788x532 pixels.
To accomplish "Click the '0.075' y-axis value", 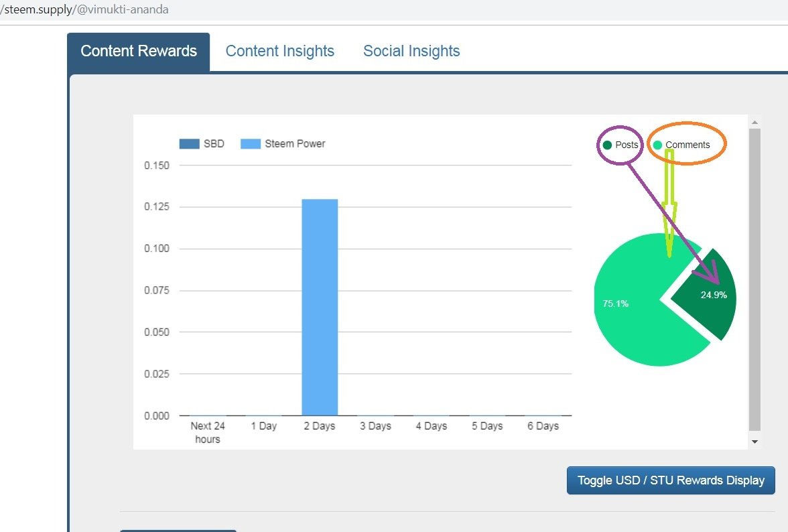I will 157,290.
